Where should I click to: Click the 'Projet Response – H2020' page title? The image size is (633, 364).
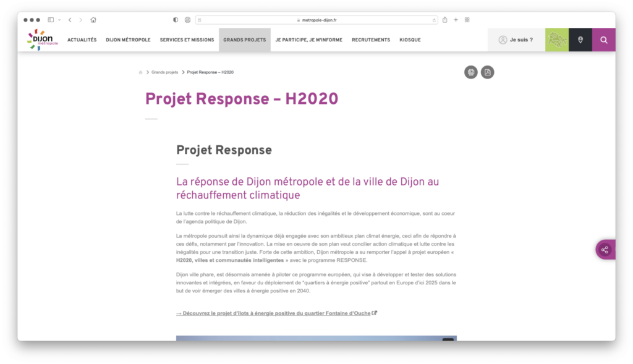point(242,99)
